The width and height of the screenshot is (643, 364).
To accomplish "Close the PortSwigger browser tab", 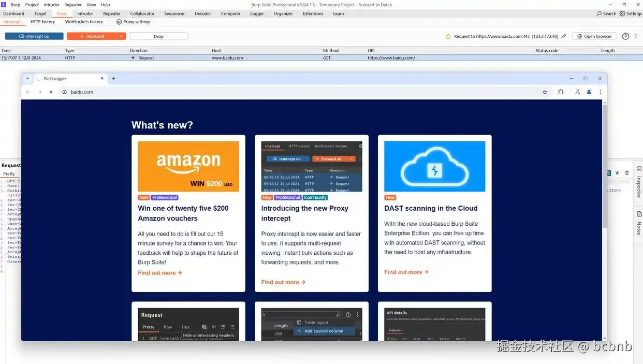I will [101, 79].
